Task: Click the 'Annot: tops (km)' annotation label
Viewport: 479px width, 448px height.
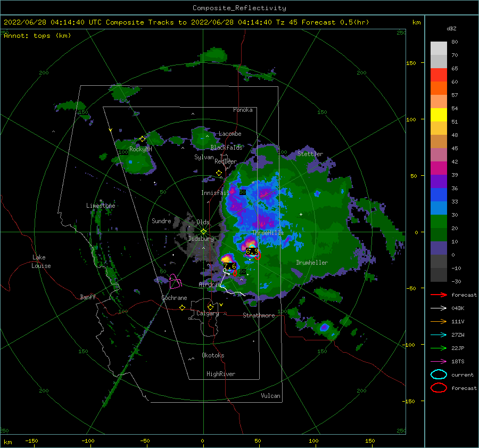Action: (x=37, y=36)
